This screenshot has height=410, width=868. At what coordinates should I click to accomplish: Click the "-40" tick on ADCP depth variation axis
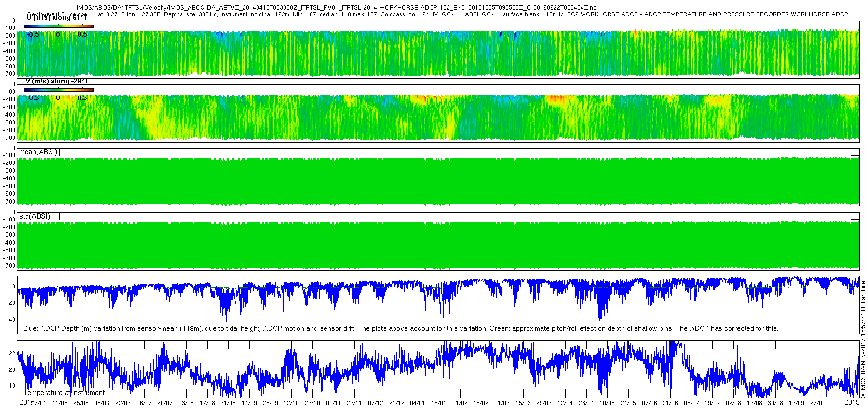(x=10, y=319)
